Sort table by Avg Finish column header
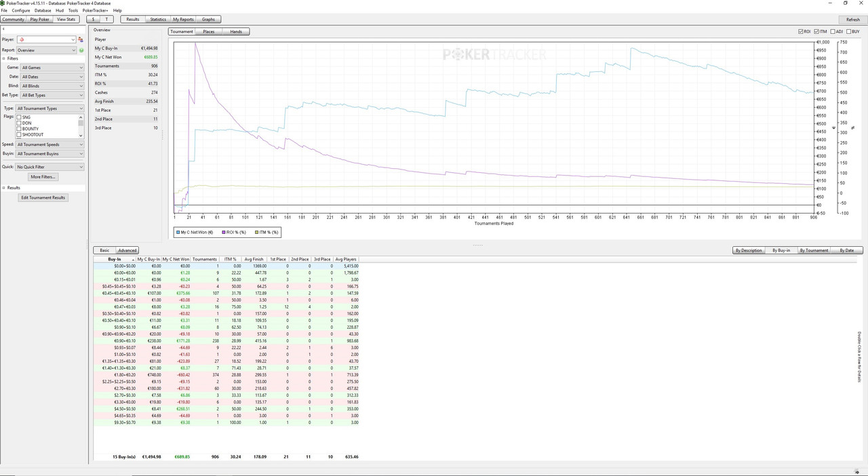The image size is (868, 476). pyautogui.click(x=254, y=259)
